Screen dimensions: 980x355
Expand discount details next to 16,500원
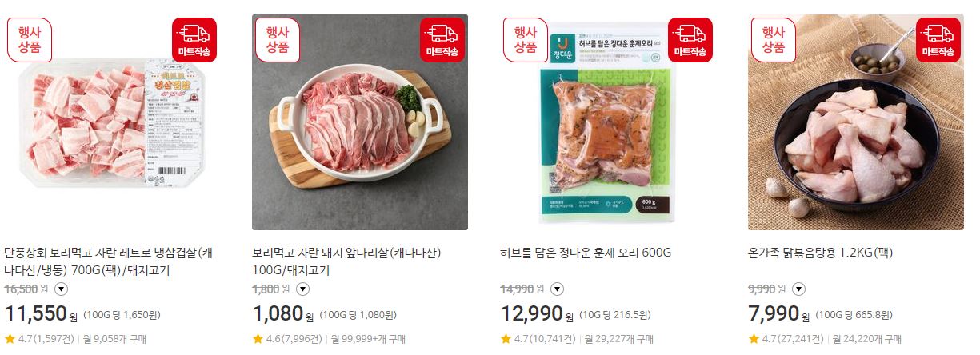[62, 289]
